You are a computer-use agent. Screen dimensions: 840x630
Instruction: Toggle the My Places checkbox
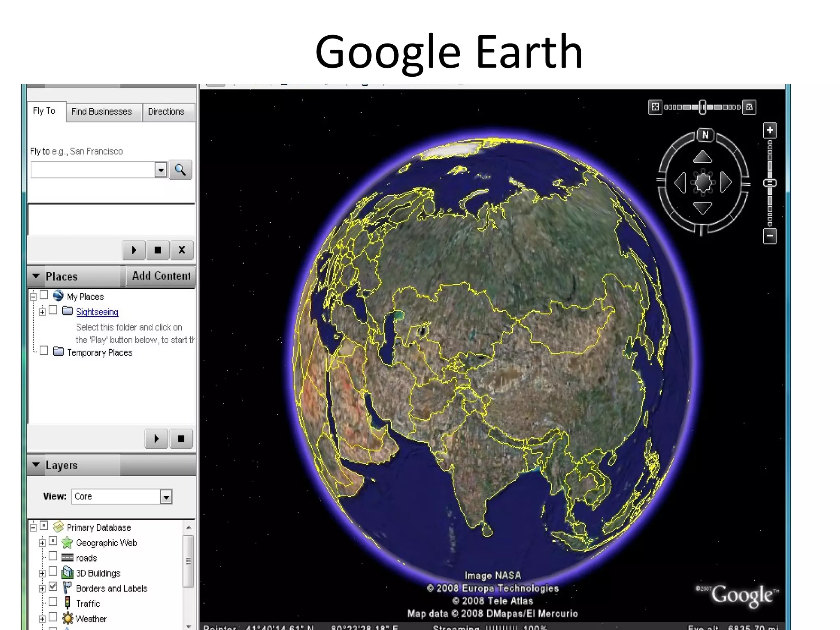(44, 295)
